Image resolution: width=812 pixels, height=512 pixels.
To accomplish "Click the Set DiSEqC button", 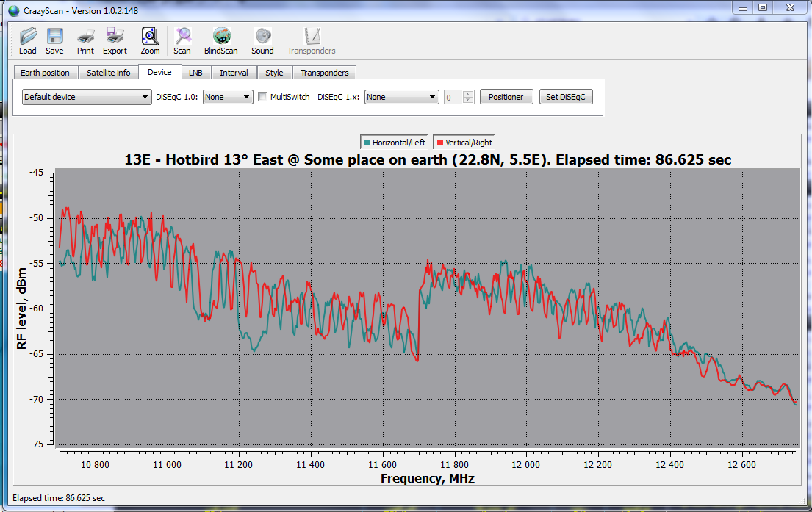I will click(x=565, y=97).
